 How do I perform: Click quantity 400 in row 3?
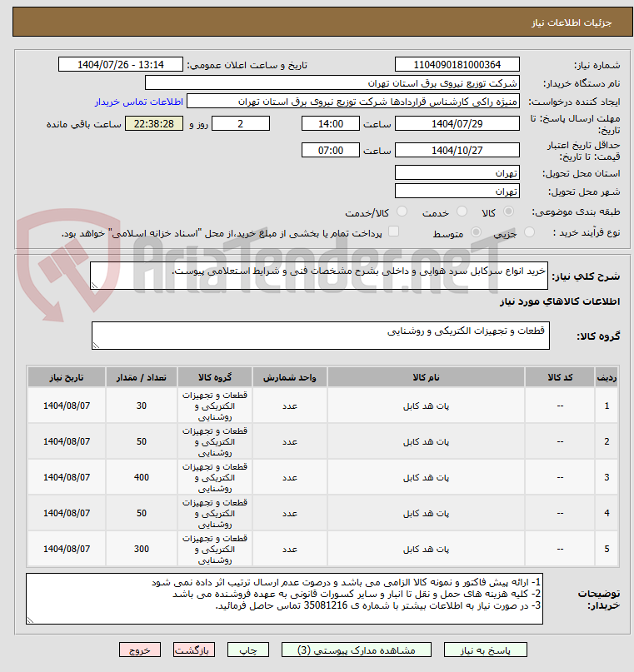click(x=142, y=477)
